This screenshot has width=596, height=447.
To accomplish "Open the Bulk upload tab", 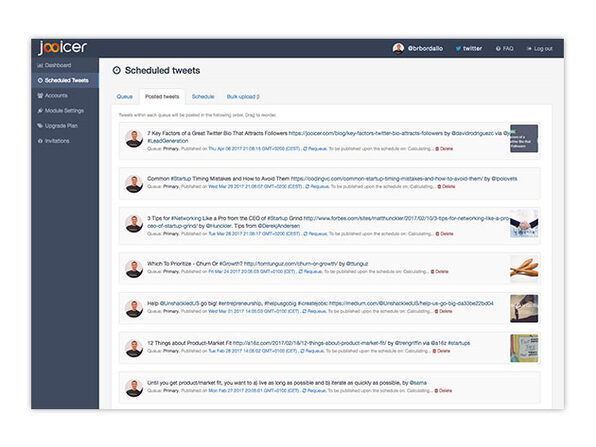I will click(243, 97).
